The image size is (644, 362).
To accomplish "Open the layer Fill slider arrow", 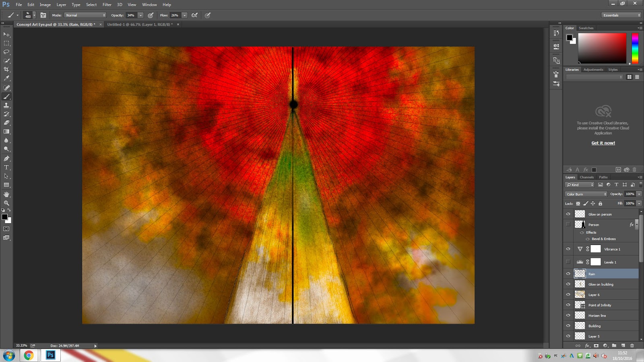I will (x=639, y=204).
